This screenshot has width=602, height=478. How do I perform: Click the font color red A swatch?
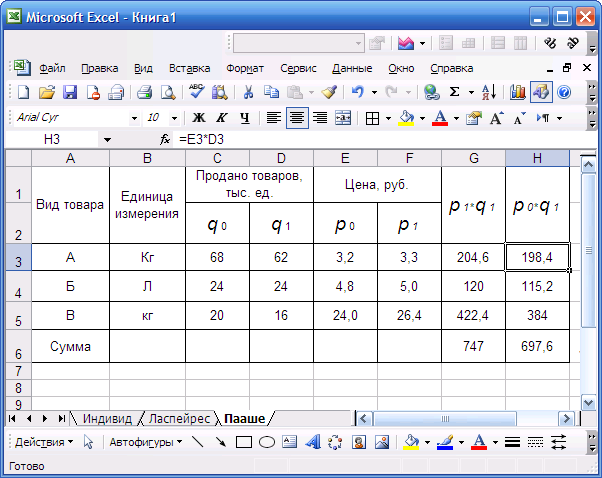438,118
